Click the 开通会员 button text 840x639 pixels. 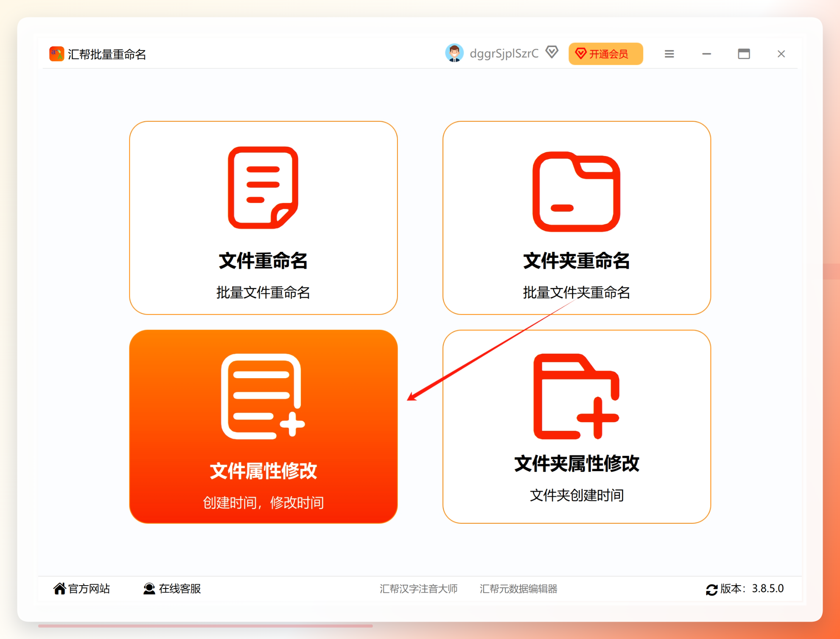608,54
